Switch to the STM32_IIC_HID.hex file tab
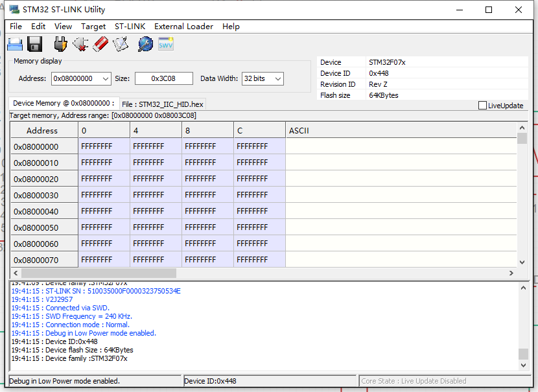The height and width of the screenshot is (392, 538). click(x=163, y=104)
